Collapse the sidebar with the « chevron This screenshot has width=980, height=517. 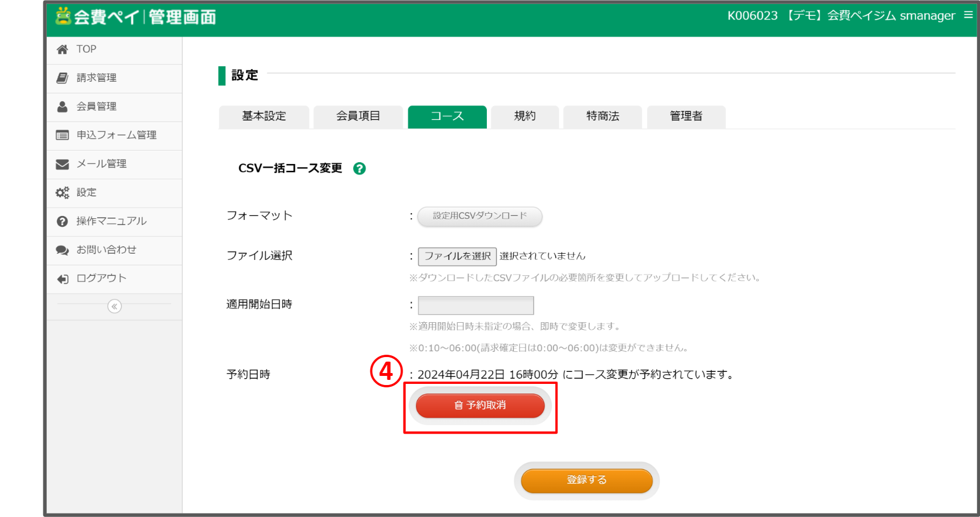114,307
